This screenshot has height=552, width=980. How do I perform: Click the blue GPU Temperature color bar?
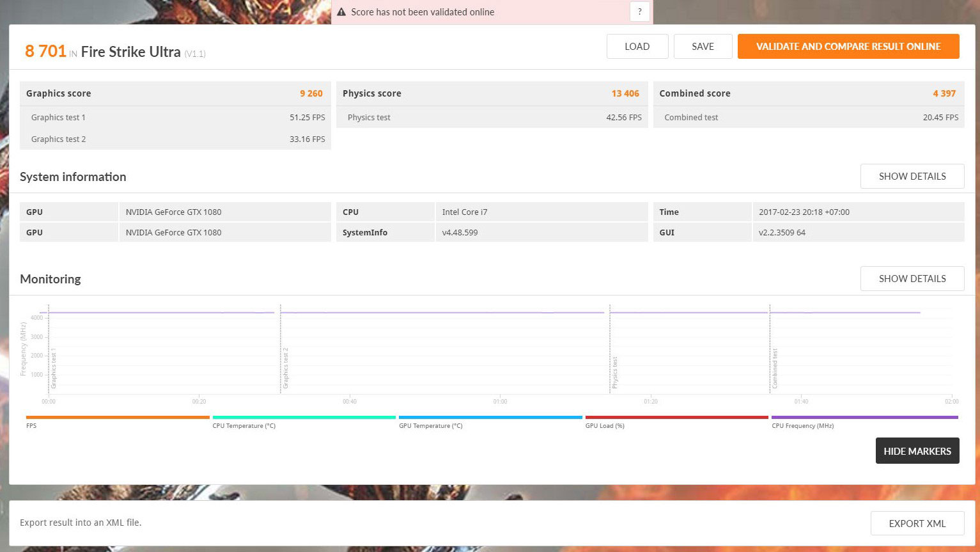[x=490, y=418]
